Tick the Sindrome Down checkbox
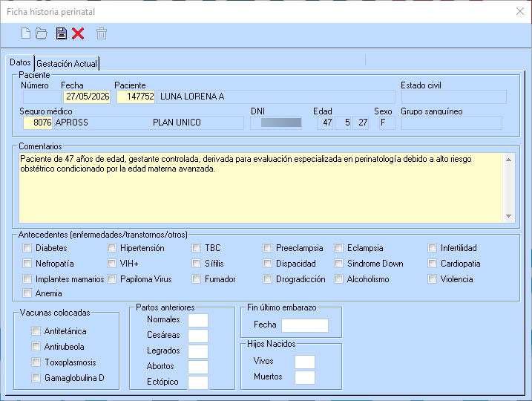This screenshot has height=401, width=532. 338,264
